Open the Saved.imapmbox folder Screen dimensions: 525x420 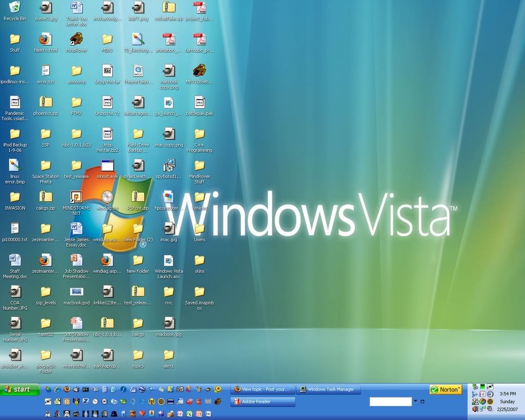click(x=199, y=297)
